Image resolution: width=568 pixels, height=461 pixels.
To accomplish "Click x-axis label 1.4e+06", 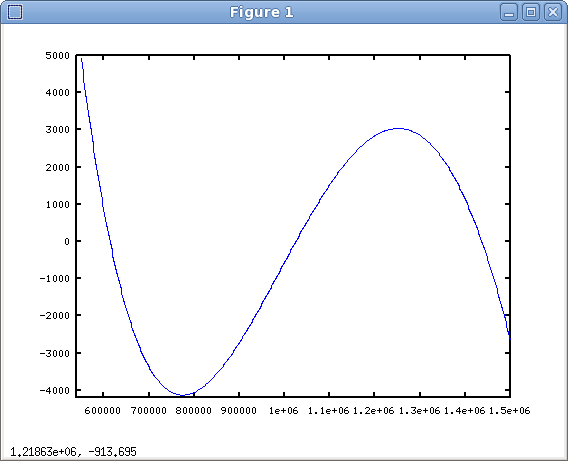I will point(465,411).
